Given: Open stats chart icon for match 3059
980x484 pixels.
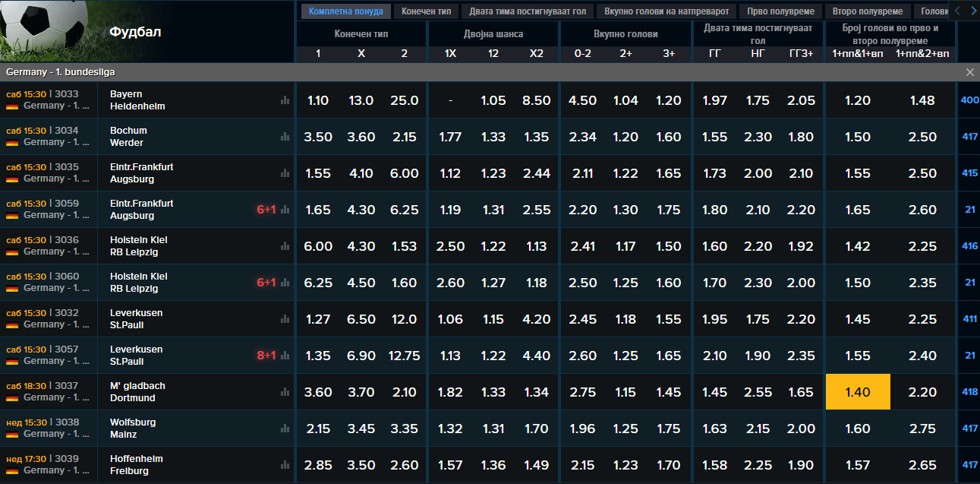Looking at the screenshot, I should tap(285, 210).
